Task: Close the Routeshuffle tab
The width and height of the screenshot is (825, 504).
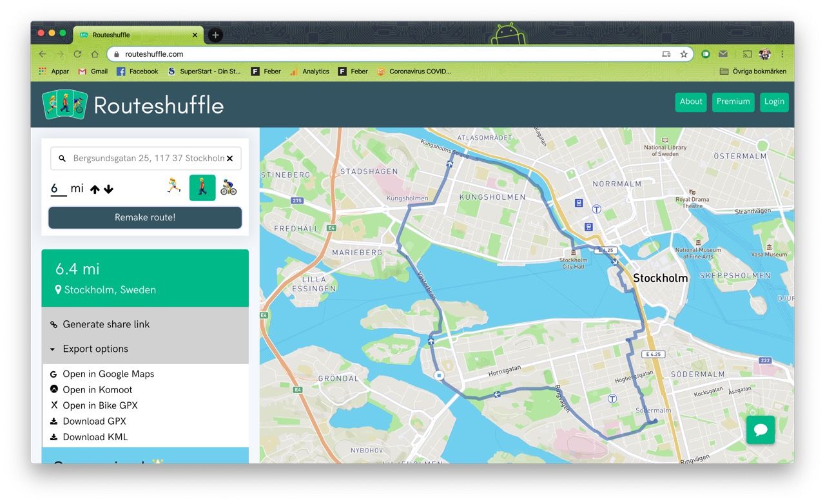Action: pos(195,35)
